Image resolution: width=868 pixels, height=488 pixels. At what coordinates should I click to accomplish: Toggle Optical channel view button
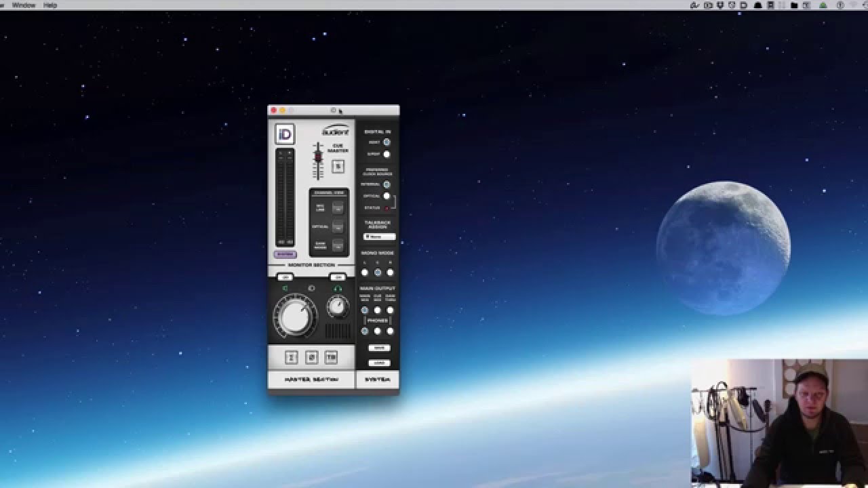click(x=338, y=227)
